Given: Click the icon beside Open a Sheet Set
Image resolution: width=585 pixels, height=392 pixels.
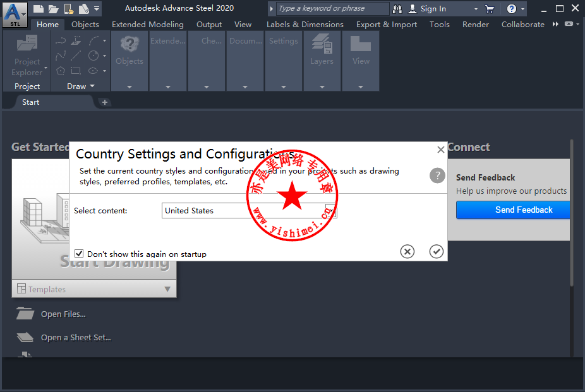Looking at the screenshot, I should 25,337.
